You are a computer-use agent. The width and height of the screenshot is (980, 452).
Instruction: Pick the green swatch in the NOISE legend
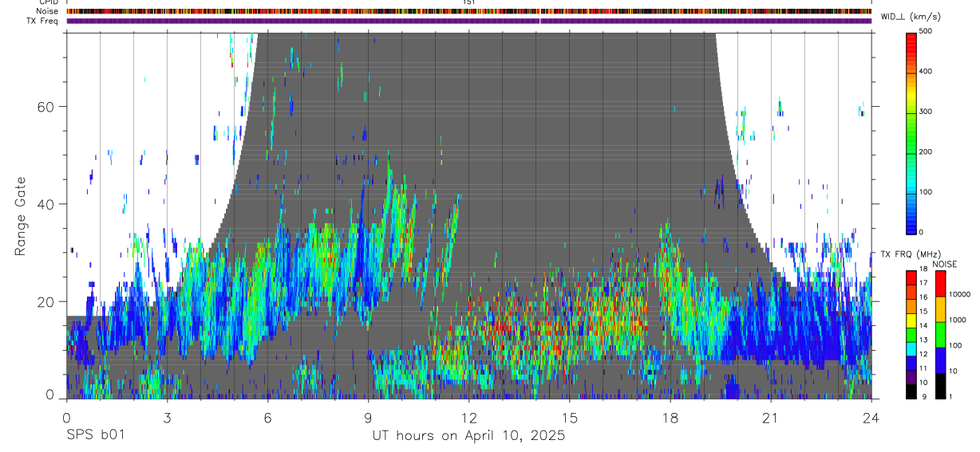[x=939, y=335]
